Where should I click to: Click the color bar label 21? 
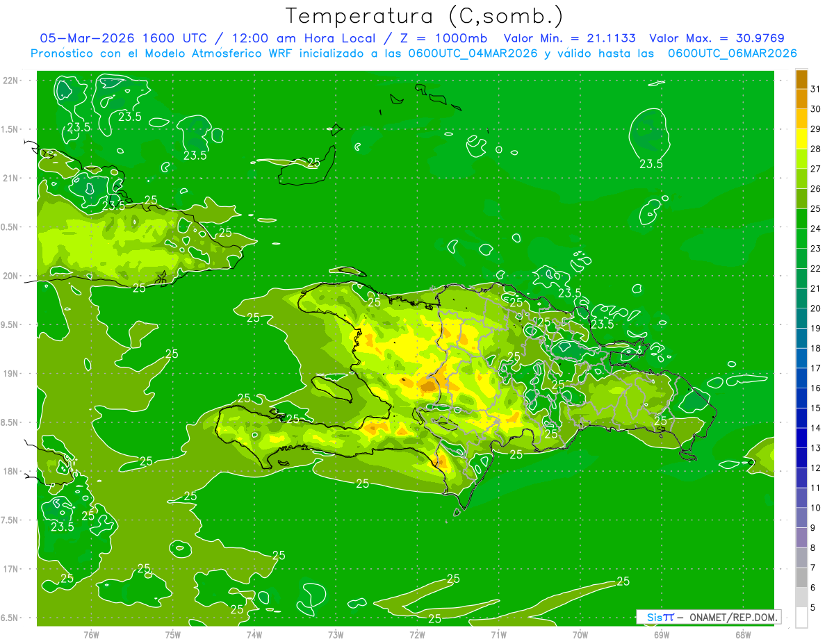(x=815, y=288)
